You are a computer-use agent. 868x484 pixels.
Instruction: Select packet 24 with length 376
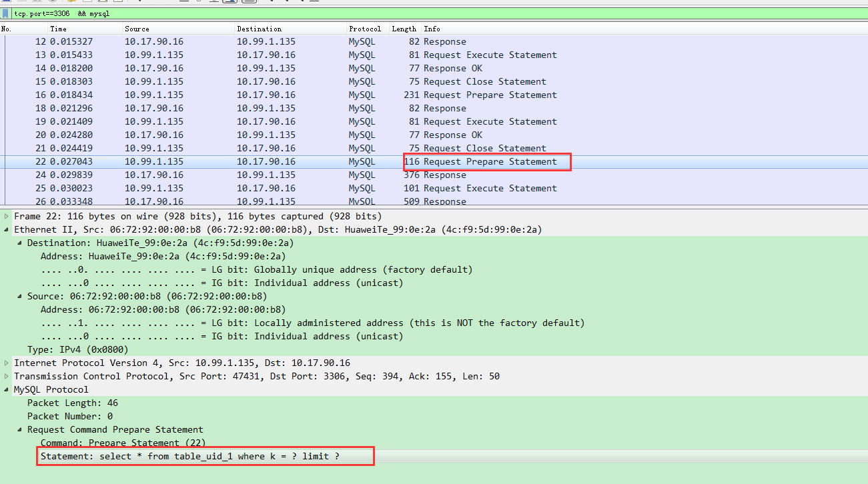[x=434, y=175]
